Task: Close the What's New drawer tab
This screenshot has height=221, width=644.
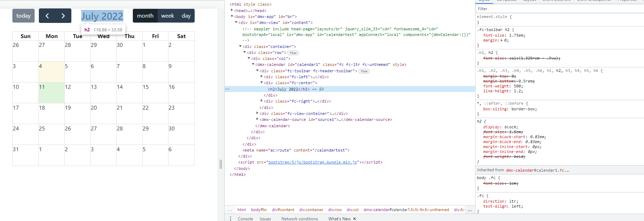Action: click(x=354, y=219)
